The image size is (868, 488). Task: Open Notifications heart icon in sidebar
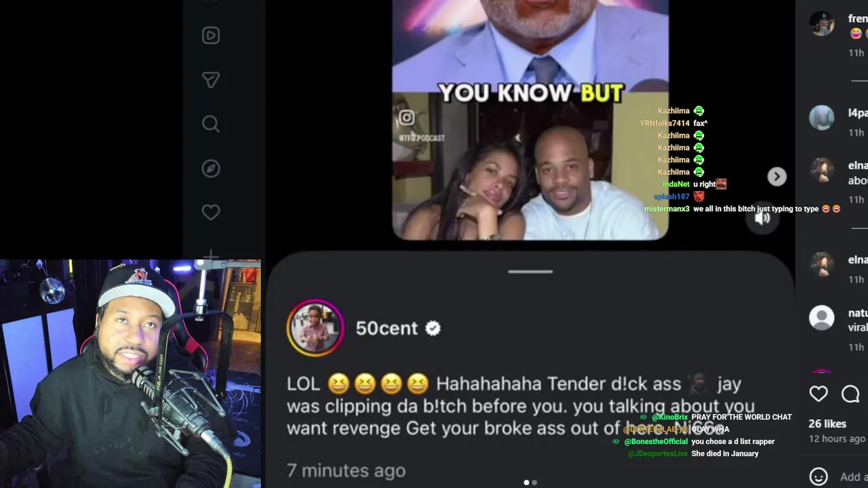(211, 212)
